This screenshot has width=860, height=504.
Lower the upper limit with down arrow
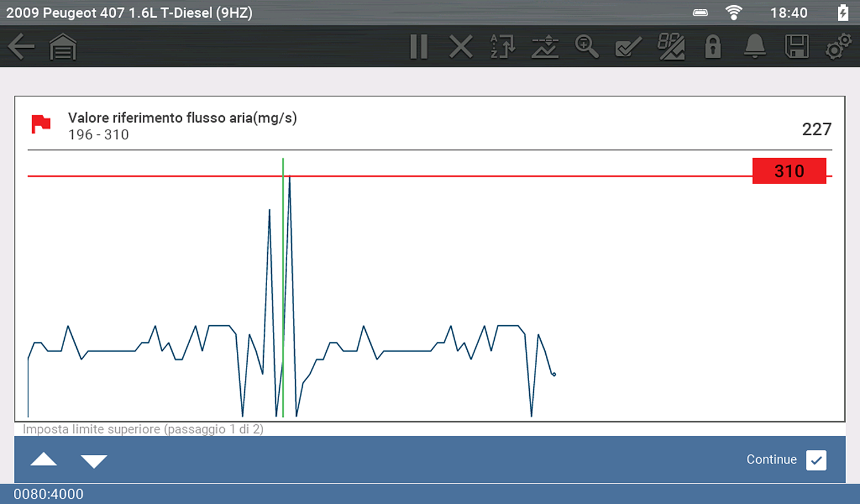click(x=94, y=460)
